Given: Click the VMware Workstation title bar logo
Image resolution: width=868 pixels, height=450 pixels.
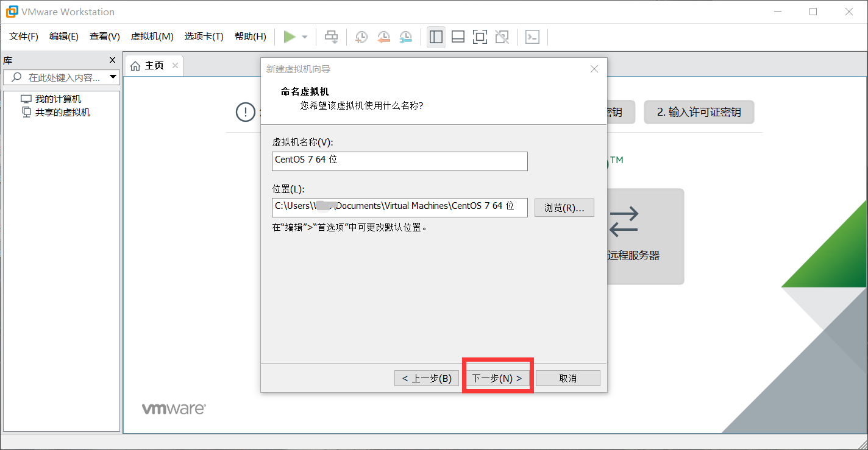Looking at the screenshot, I should click(x=12, y=12).
